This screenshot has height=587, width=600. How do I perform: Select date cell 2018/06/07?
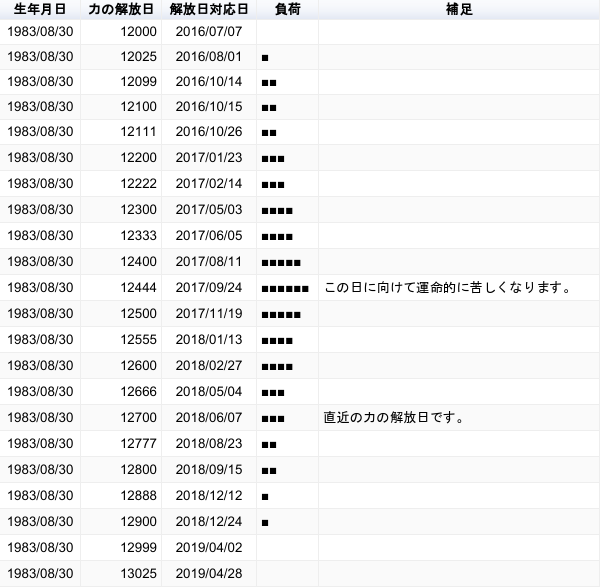pos(209,417)
